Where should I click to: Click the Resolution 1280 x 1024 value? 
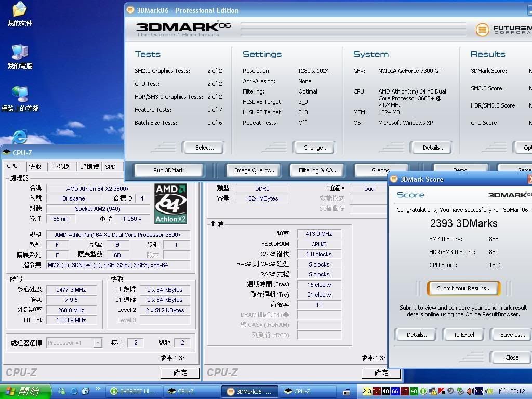(x=313, y=71)
